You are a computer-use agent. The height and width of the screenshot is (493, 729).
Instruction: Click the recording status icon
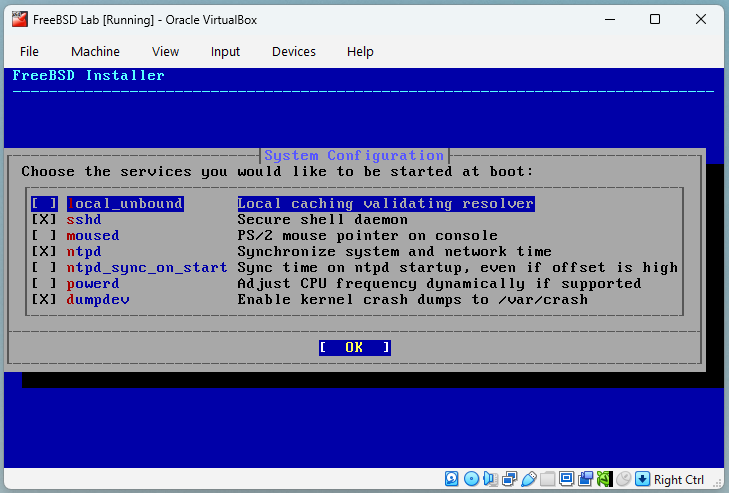[x=585, y=479]
